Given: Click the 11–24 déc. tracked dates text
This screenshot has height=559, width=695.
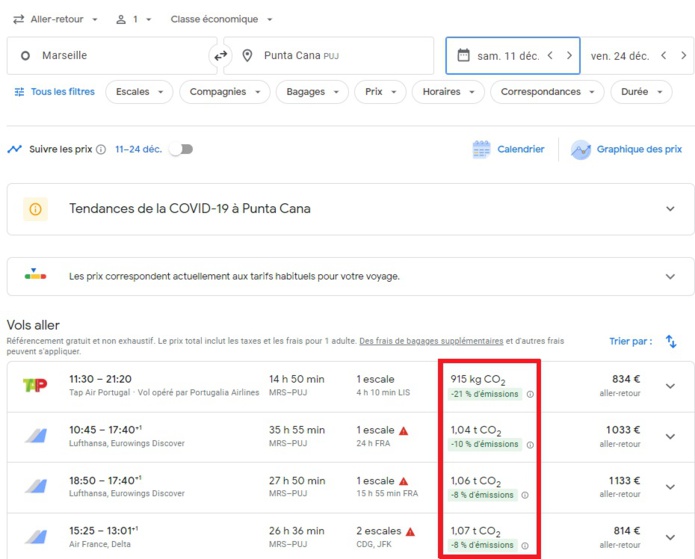Looking at the screenshot, I should pyautogui.click(x=138, y=149).
